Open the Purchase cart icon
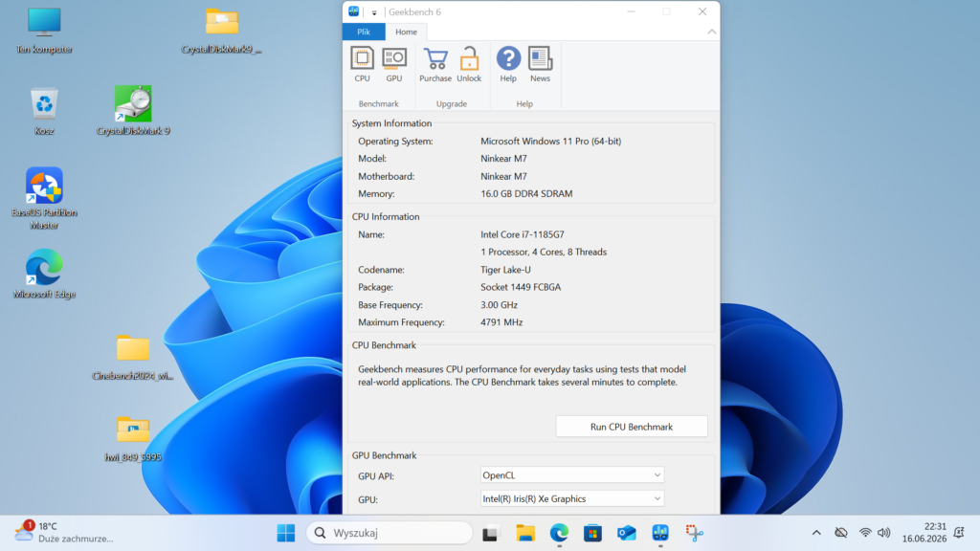 point(435,64)
